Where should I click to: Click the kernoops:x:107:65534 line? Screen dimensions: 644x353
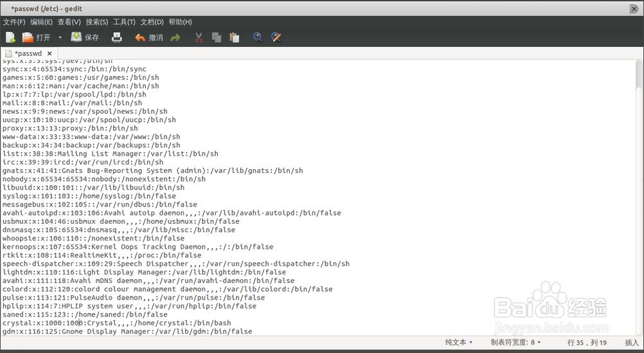(138, 246)
